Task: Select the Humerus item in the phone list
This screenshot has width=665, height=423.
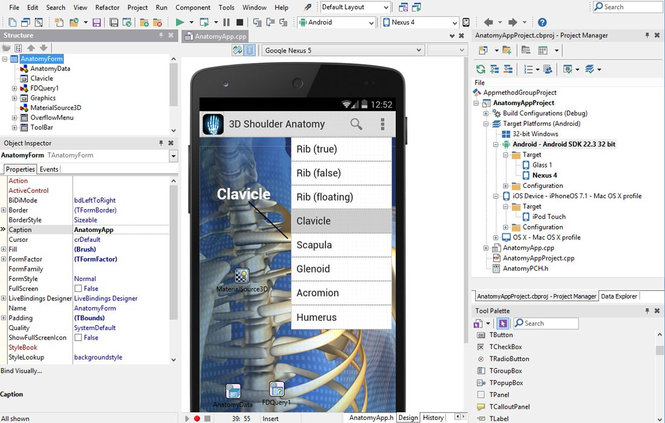Action: tap(341, 317)
